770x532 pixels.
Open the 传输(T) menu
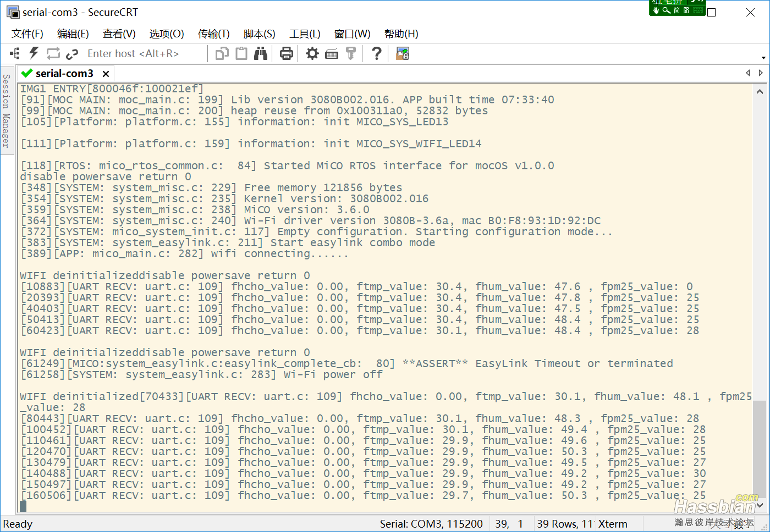[x=214, y=34]
